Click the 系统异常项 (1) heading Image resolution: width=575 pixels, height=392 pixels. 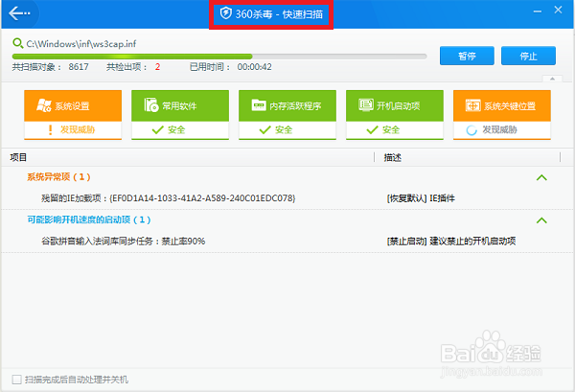58,177
